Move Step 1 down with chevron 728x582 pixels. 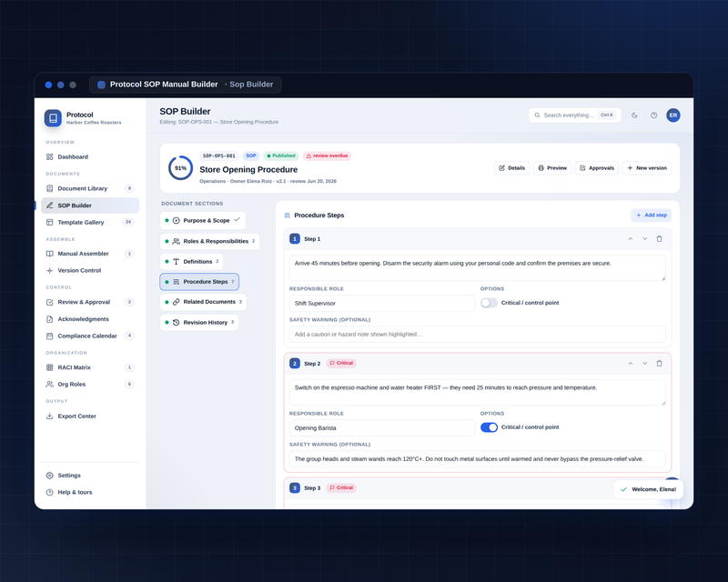645,239
